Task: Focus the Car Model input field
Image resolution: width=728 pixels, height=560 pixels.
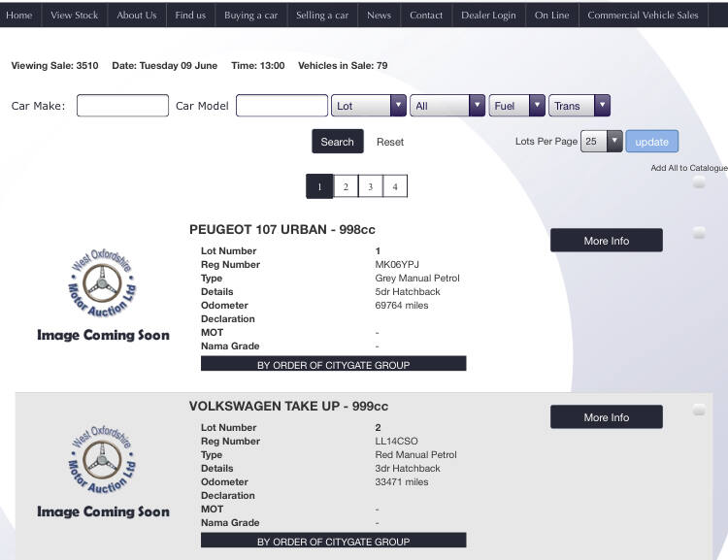Action: tap(281, 106)
